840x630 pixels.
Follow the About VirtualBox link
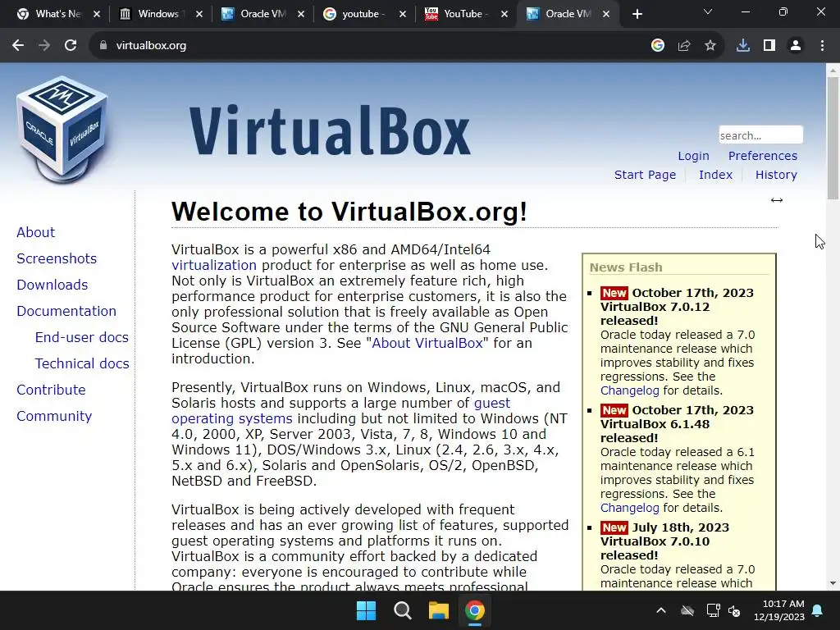[427, 343]
